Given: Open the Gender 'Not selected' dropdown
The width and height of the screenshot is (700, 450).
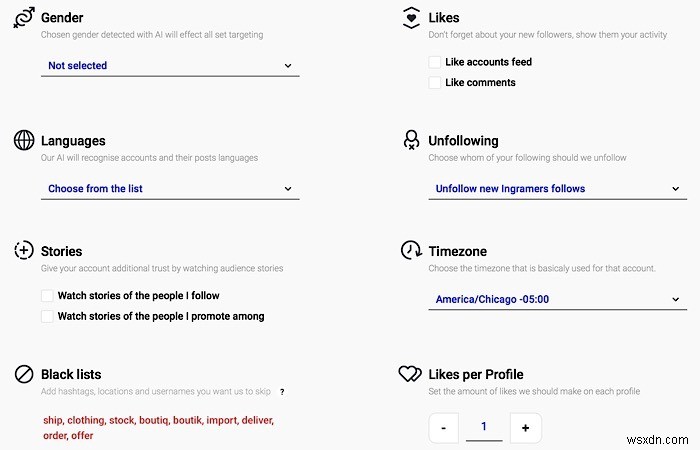Looking at the screenshot, I should [171, 66].
